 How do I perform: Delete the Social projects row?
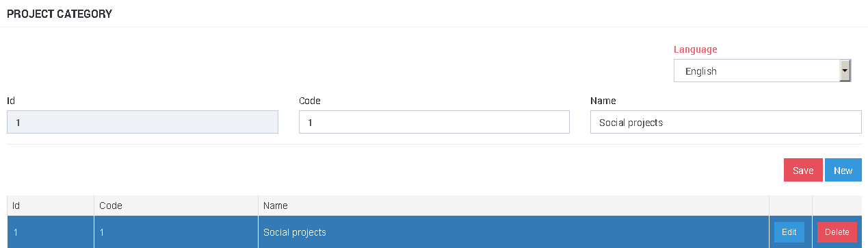837,232
